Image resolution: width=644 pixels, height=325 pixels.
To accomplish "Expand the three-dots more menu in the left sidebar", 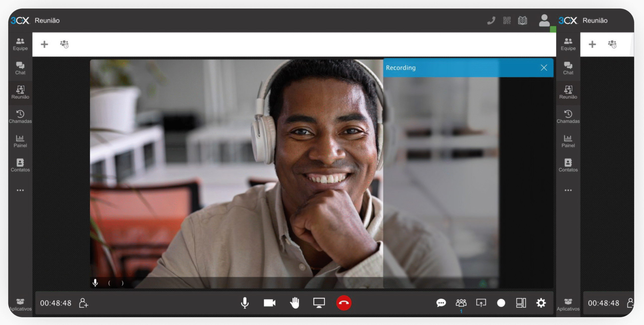I will (x=20, y=190).
